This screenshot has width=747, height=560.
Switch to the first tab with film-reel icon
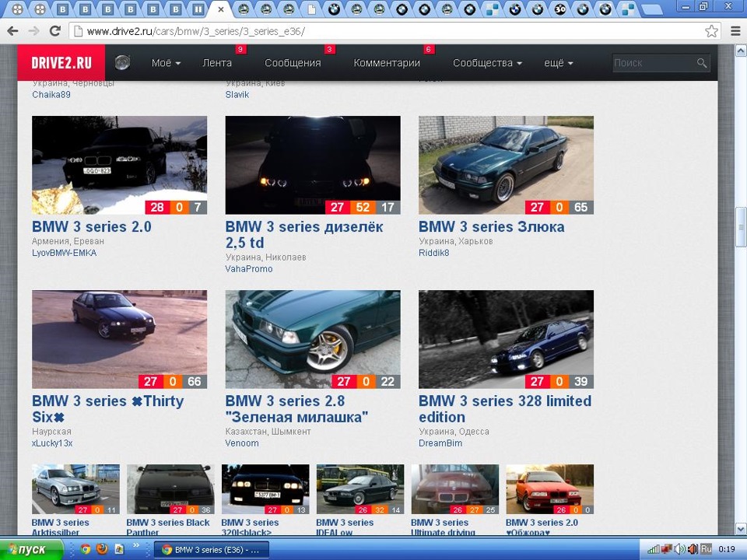(x=17, y=9)
